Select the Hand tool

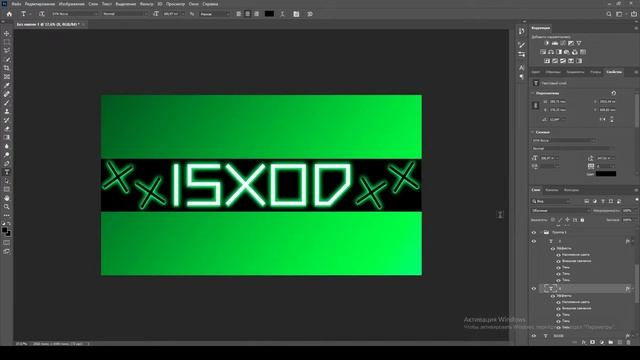(7, 198)
